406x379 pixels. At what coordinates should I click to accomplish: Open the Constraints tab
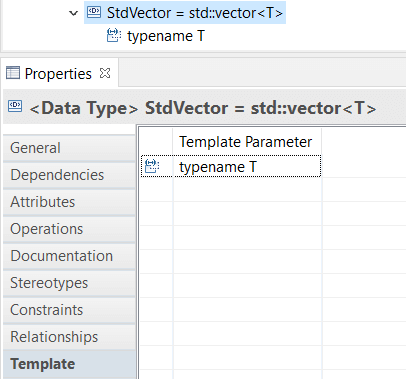coord(69,310)
